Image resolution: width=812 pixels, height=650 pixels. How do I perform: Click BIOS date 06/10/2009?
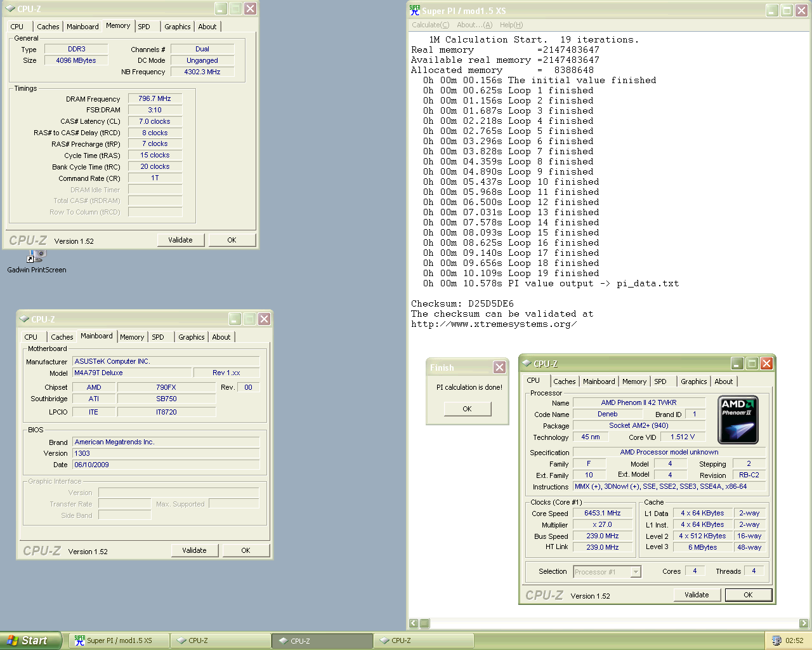pyautogui.click(x=166, y=465)
